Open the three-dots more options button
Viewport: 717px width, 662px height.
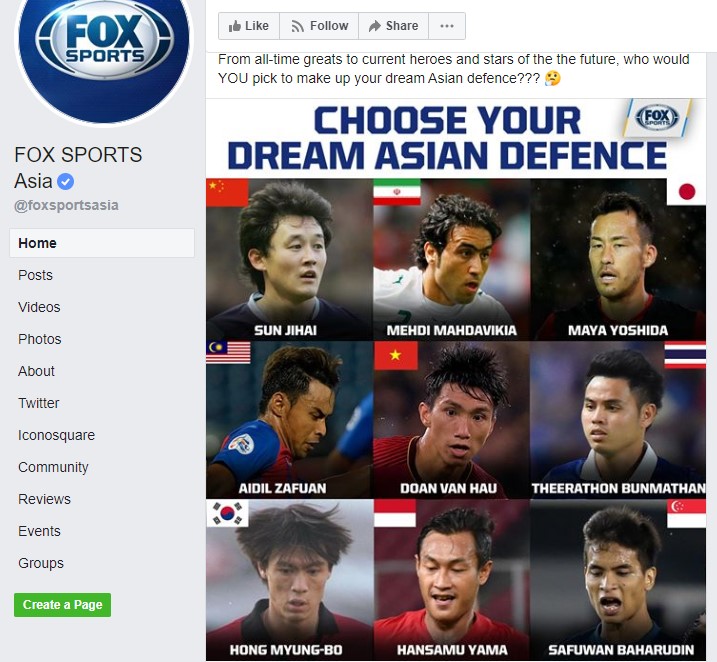(447, 26)
